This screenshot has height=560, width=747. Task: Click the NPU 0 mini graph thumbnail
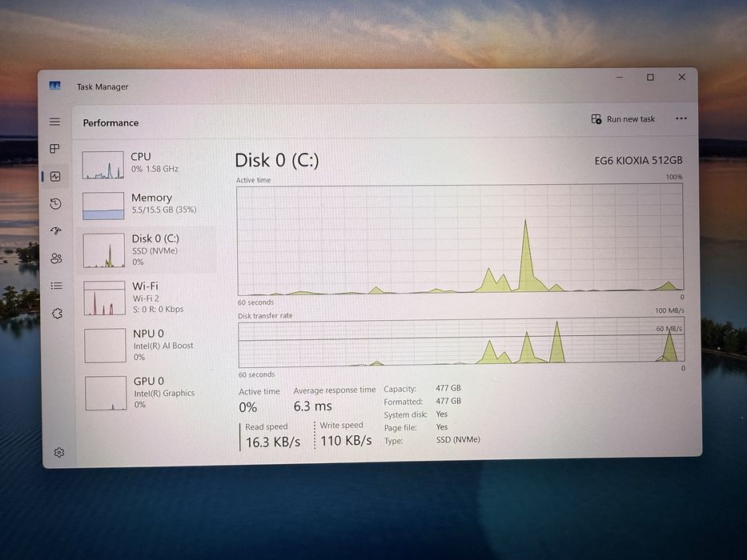pos(105,346)
